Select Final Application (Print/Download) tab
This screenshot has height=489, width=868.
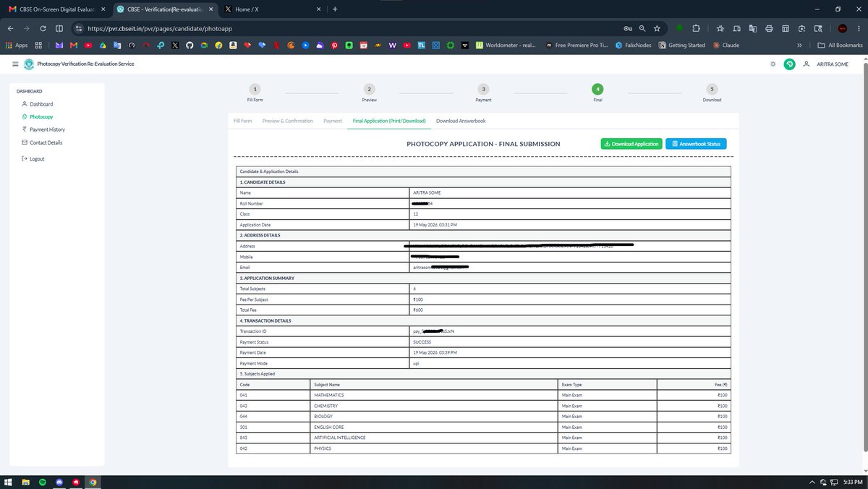tap(389, 121)
